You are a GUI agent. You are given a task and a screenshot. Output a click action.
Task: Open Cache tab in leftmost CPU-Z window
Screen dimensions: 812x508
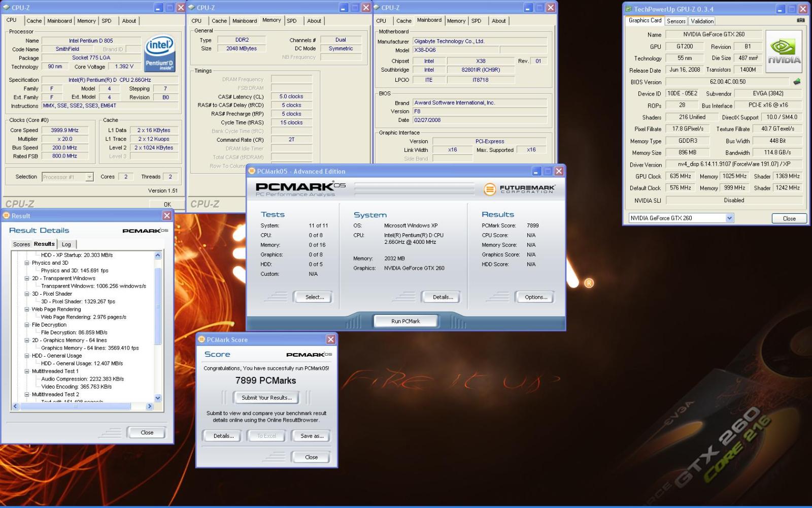click(x=34, y=21)
